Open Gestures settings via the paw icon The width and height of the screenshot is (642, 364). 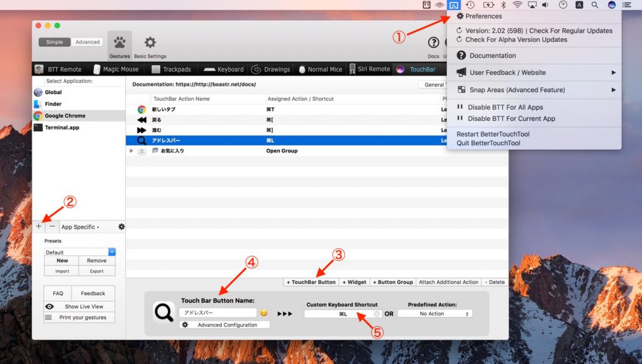tap(119, 43)
